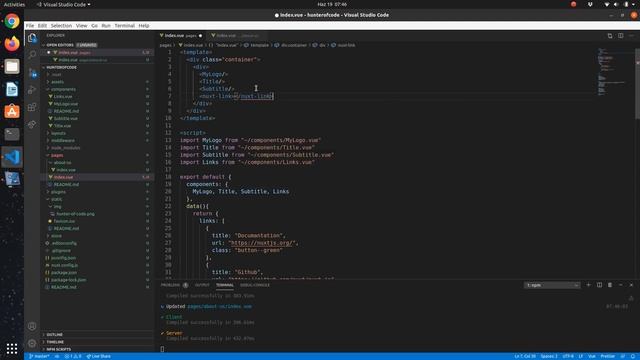The image size is (640, 360).
Task: Open Run and Debug view
Action: 32,90
